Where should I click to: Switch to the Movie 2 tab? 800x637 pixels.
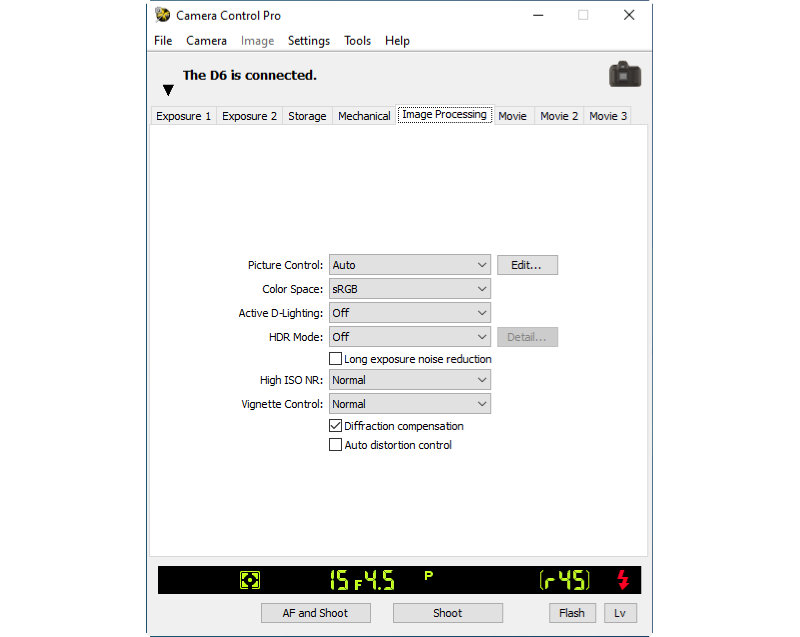tap(559, 116)
